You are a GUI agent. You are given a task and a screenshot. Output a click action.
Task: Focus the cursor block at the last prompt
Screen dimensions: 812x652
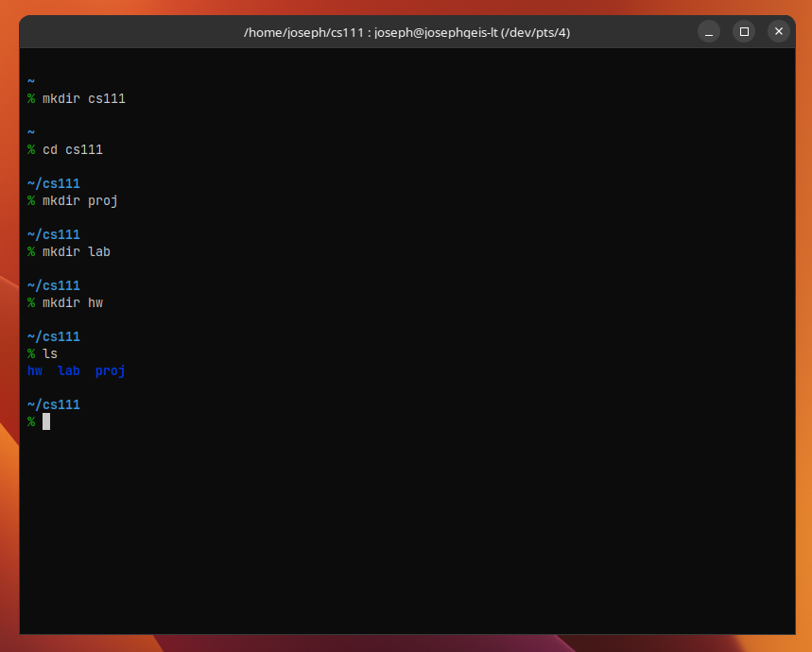pos(46,421)
